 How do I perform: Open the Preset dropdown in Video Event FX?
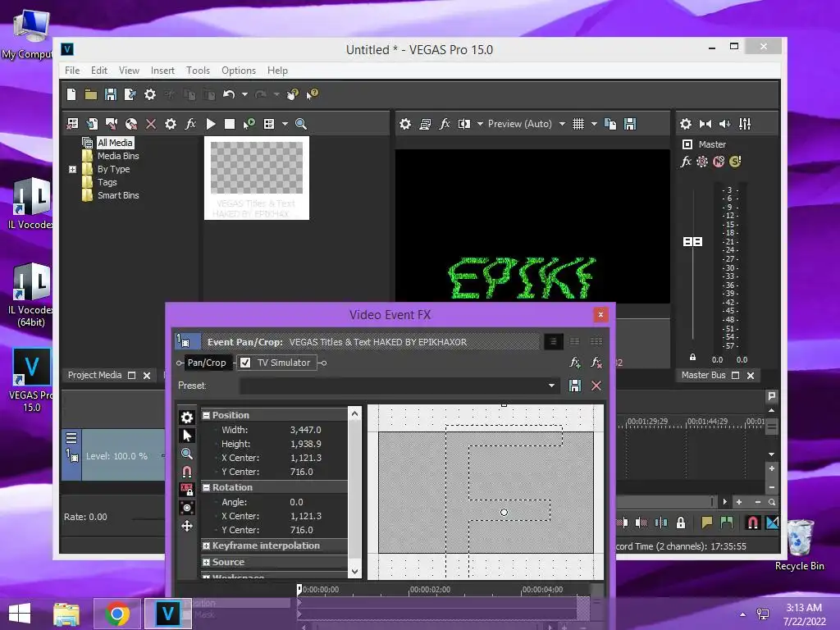(x=551, y=386)
